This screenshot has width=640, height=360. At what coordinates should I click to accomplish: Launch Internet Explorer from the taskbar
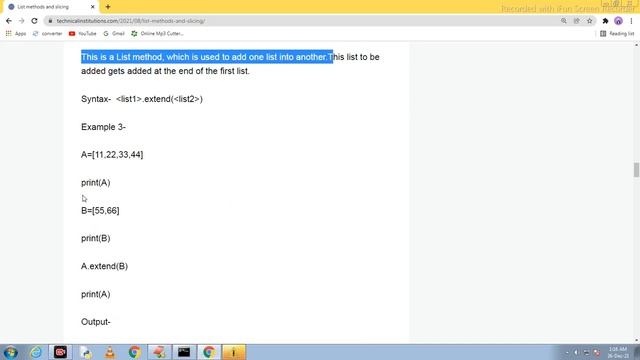pyautogui.click(x=36, y=352)
